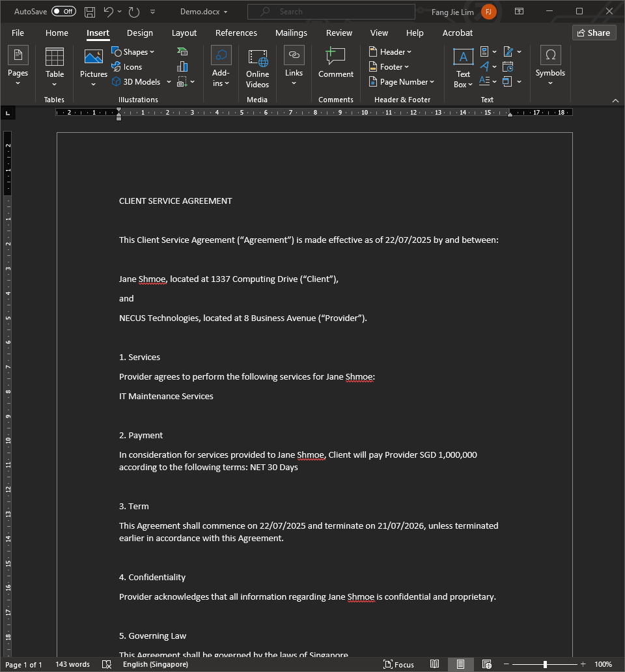625x672 pixels.
Task: Click the zoom out minus button
Action: click(x=507, y=664)
